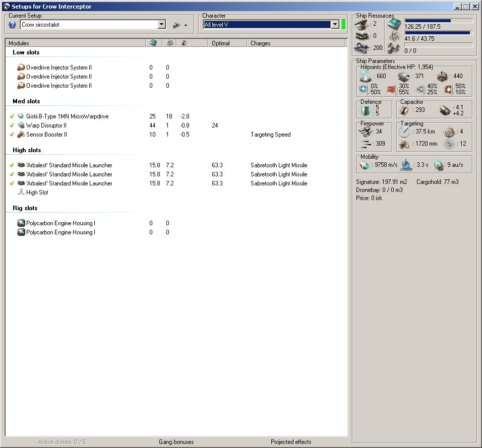Sort by the Optimal column header
This screenshot has height=448, width=482.
tap(227, 43)
